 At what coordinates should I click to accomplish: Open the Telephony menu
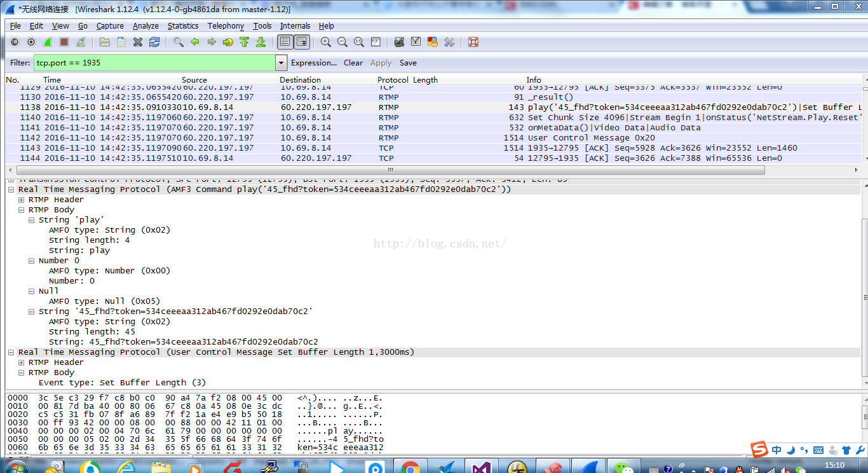226,26
